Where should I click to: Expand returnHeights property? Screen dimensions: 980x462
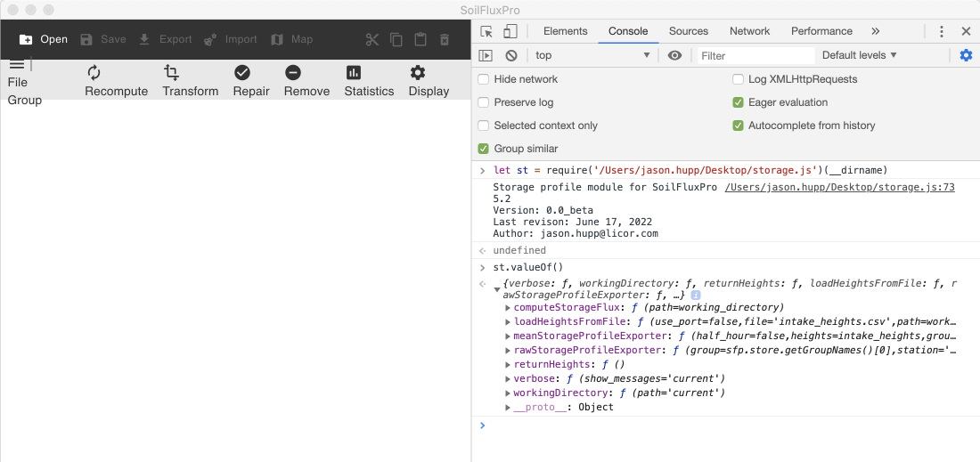pyautogui.click(x=508, y=365)
